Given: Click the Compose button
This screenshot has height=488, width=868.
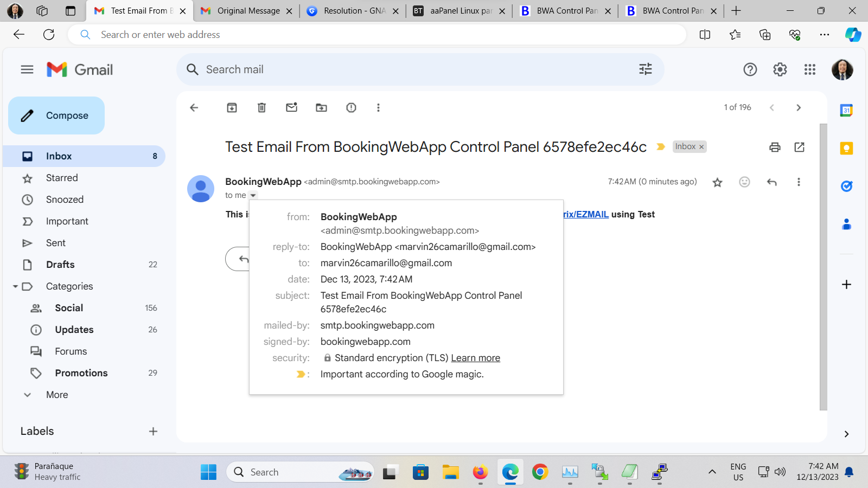Looking at the screenshot, I should tap(56, 115).
